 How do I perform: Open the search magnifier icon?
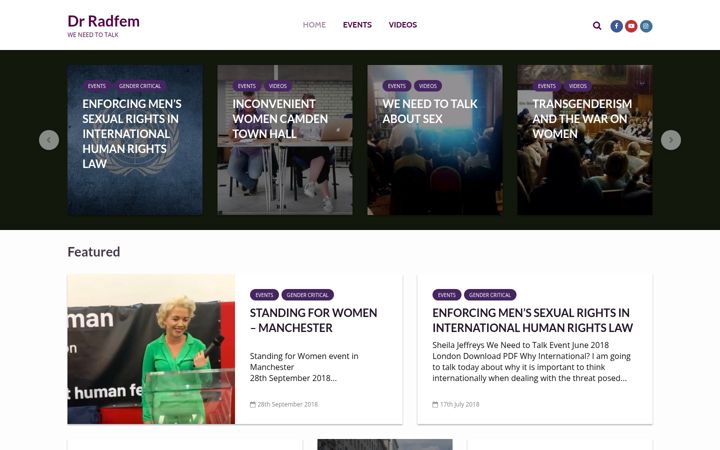click(597, 26)
